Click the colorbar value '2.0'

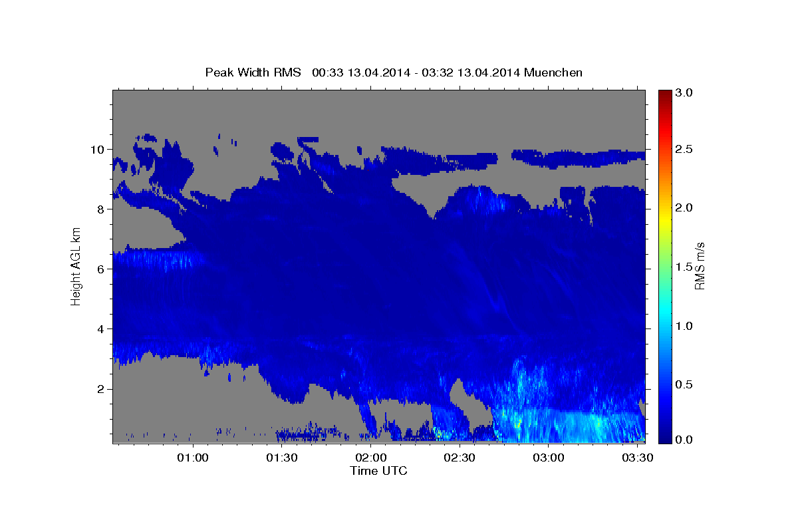click(x=684, y=208)
